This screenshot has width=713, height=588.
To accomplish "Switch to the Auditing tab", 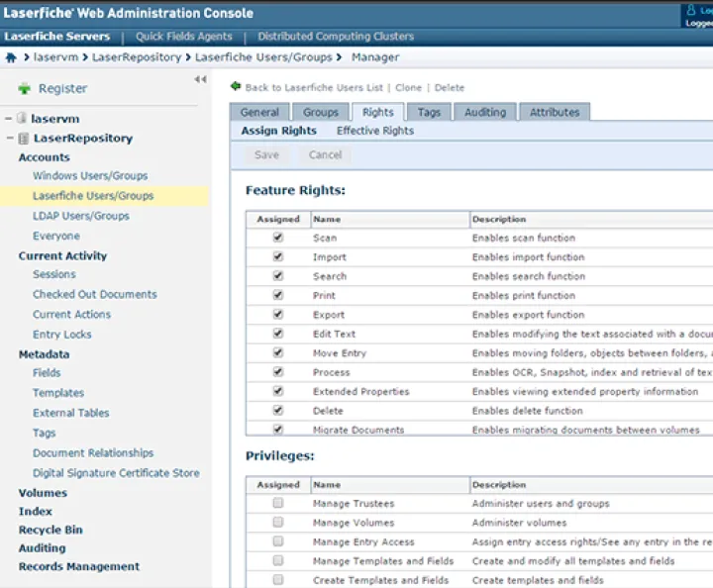I will [x=485, y=112].
